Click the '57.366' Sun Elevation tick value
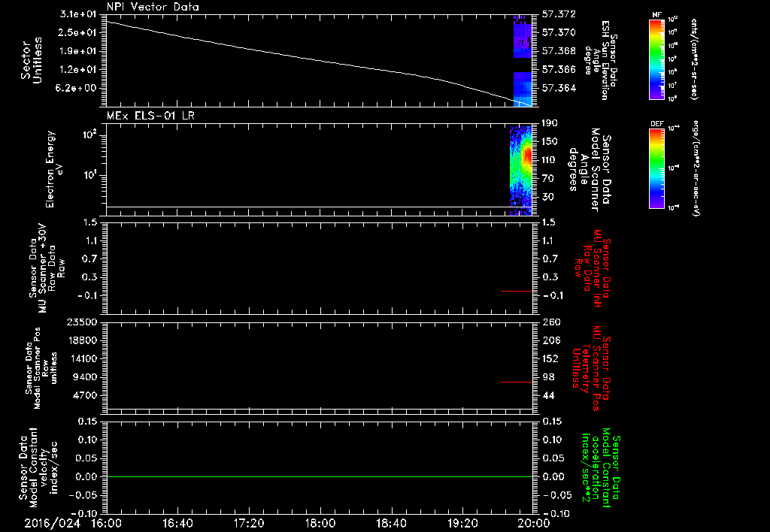Viewport: 770px width, 532px height. [x=559, y=70]
